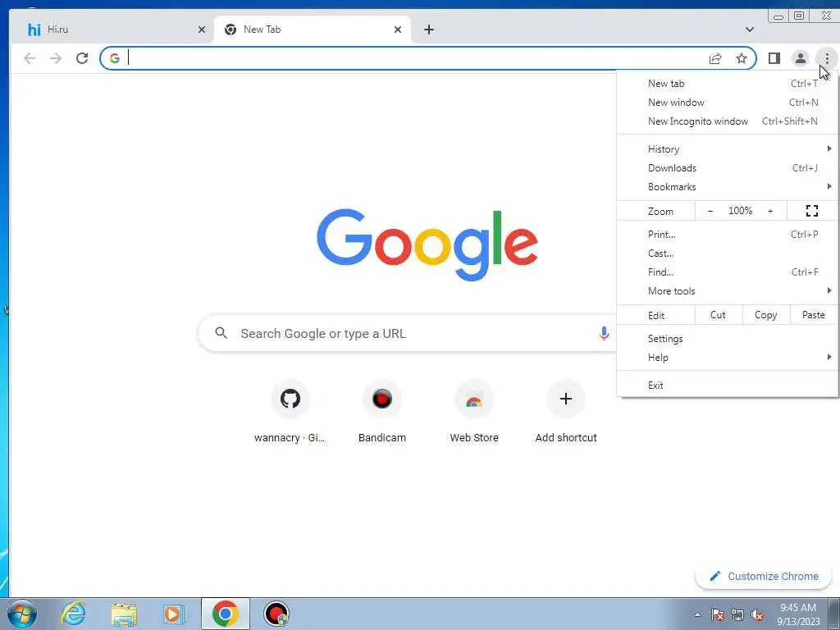This screenshot has height=630, width=840.
Task: Click the browser back arrow
Action: pyautogui.click(x=30, y=58)
